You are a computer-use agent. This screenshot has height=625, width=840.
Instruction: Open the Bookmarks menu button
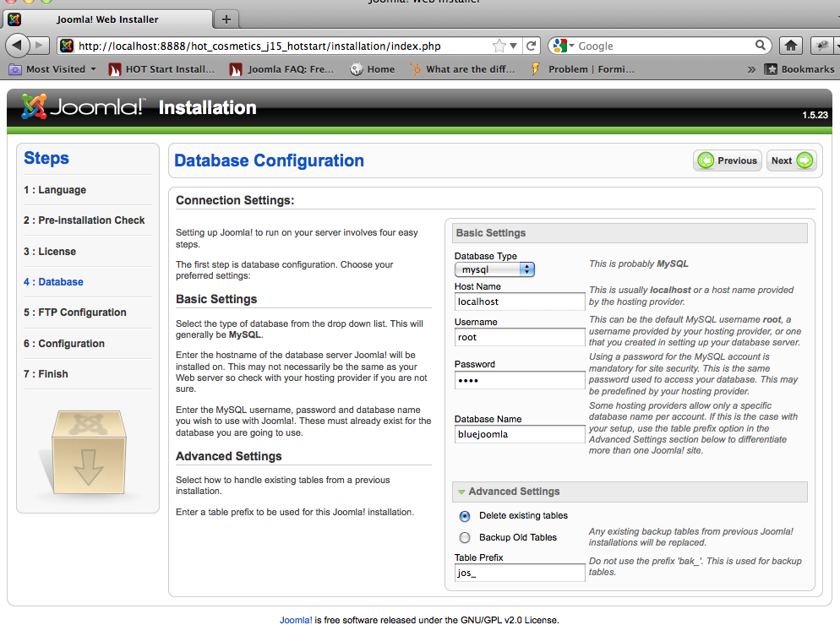799,69
